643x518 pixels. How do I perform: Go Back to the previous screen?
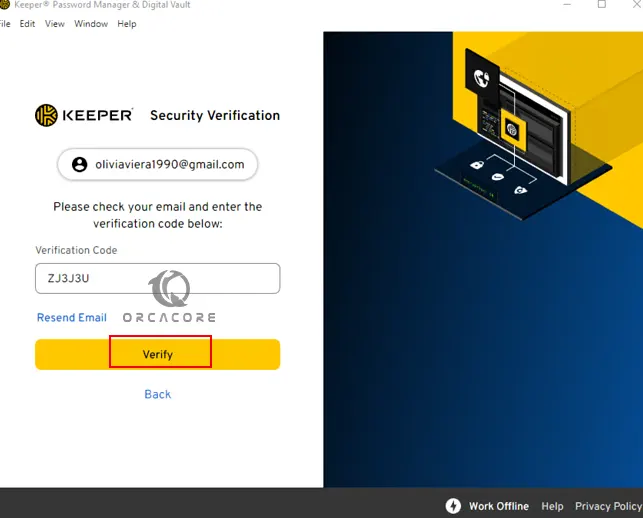157,394
